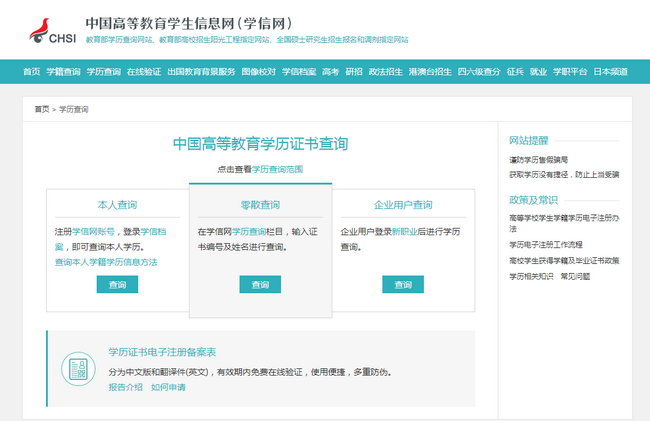Open 谨防学历售假骗局 notice in sidebar
This screenshot has width=650, height=421.
538,159
